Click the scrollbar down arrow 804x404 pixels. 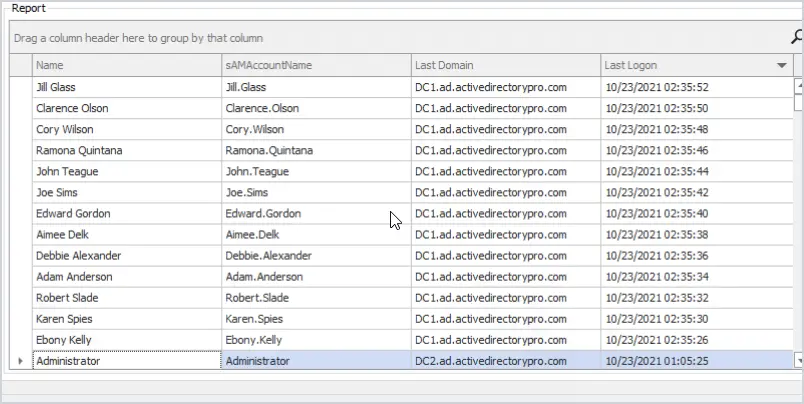(x=799, y=361)
